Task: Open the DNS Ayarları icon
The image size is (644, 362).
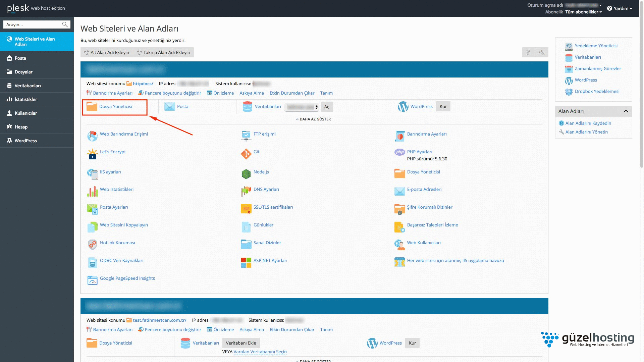Action: pos(246,191)
